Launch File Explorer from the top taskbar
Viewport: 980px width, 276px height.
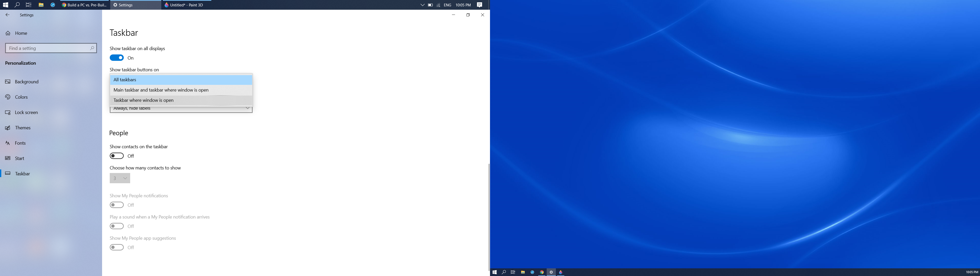click(41, 5)
